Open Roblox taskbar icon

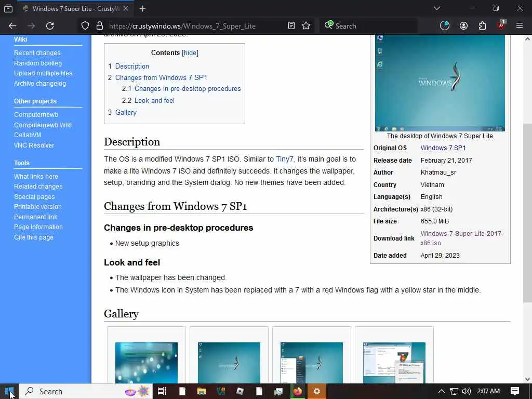pos(240,392)
